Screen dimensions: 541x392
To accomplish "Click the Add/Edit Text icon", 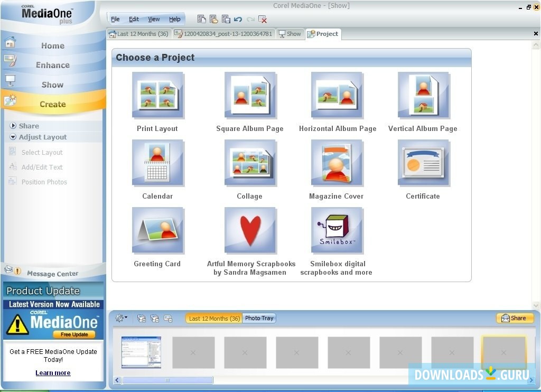I will coord(13,166).
